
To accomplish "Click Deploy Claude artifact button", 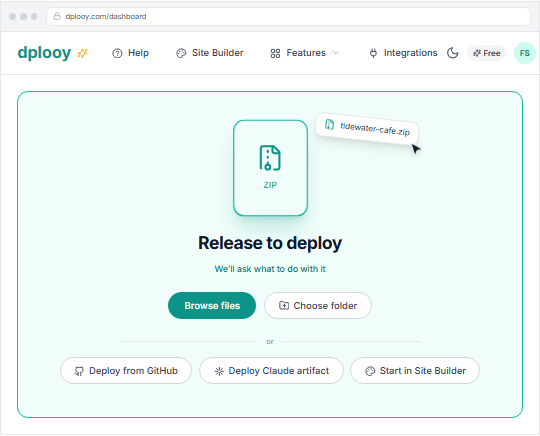I will [x=271, y=371].
